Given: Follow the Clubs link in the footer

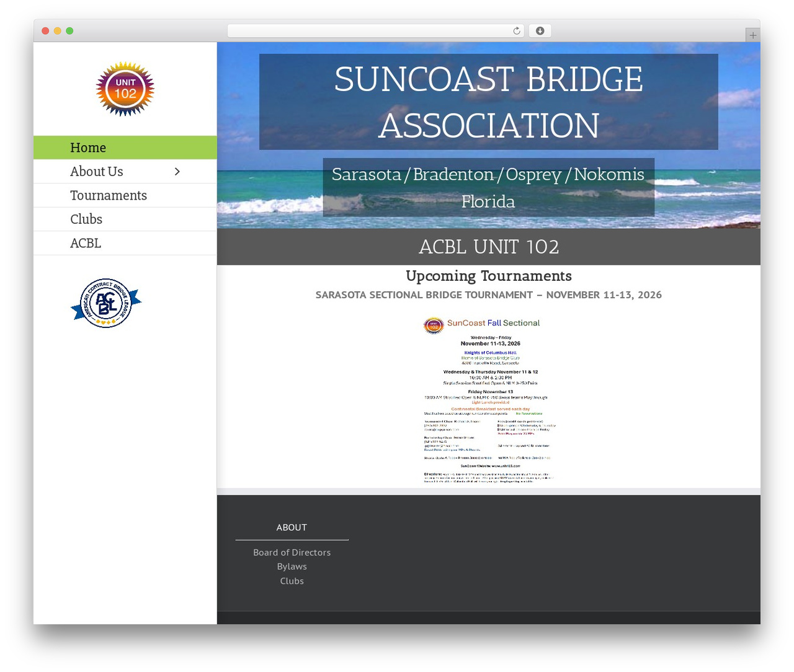Looking at the screenshot, I should [x=292, y=581].
